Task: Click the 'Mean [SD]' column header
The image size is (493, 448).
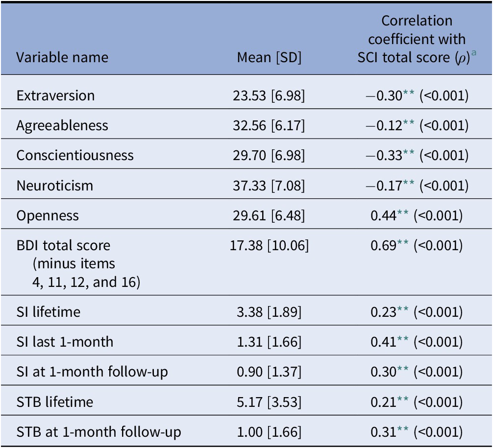Action: 269,57
